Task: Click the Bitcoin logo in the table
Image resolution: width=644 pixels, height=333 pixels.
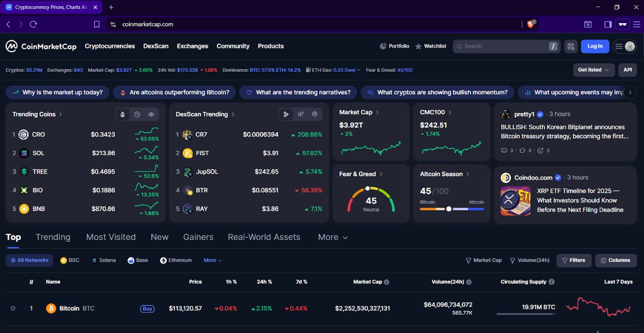Action: 51,308
